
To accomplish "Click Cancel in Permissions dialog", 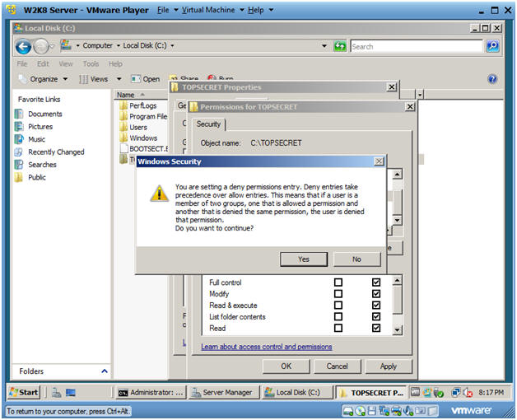I will 338,366.
